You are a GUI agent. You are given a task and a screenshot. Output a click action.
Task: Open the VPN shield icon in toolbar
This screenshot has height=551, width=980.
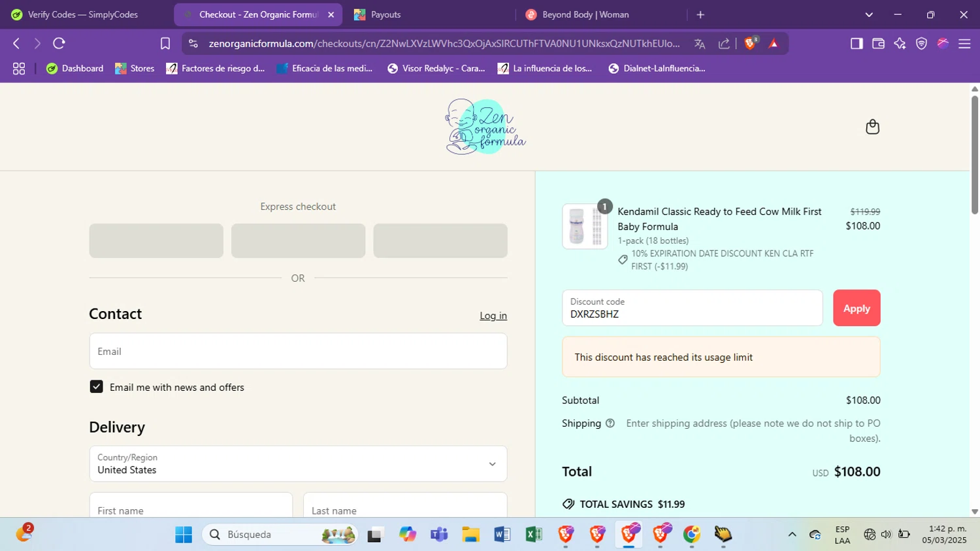[x=921, y=44]
